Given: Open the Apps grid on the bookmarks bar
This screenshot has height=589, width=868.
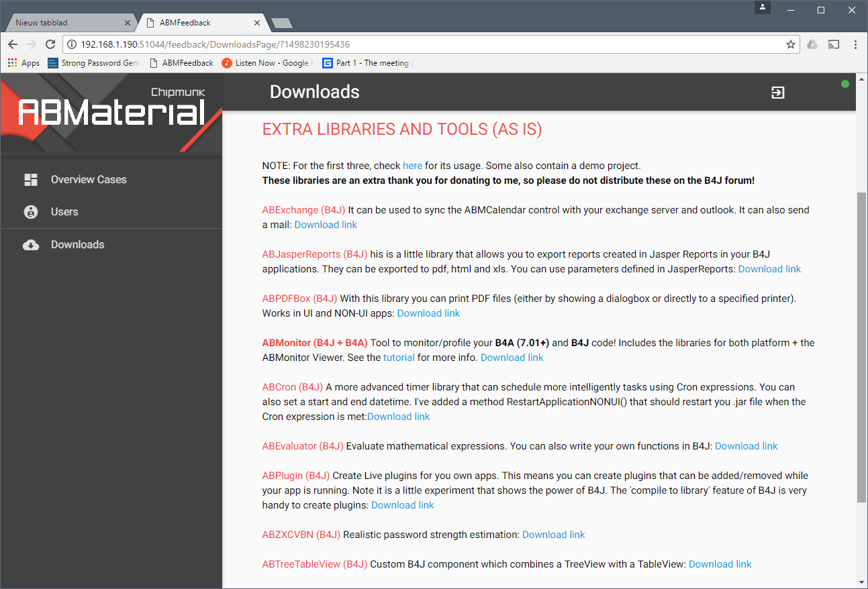Looking at the screenshot, I should (x=11, y=62).
